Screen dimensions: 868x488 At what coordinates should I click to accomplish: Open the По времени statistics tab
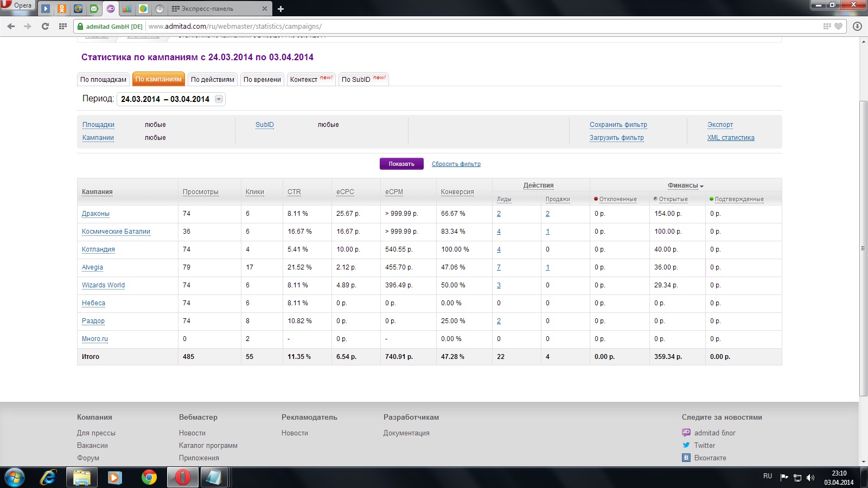tap(262, 79)
